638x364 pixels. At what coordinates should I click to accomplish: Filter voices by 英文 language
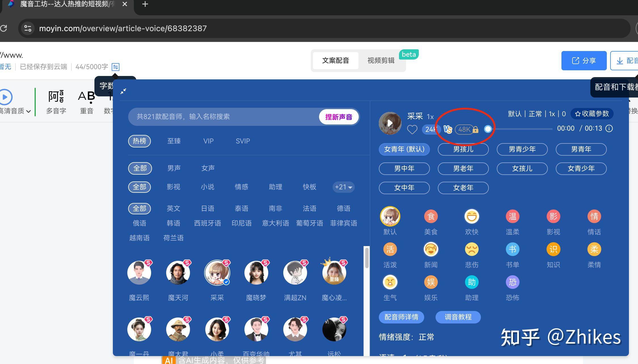click(x=174, y=209)
